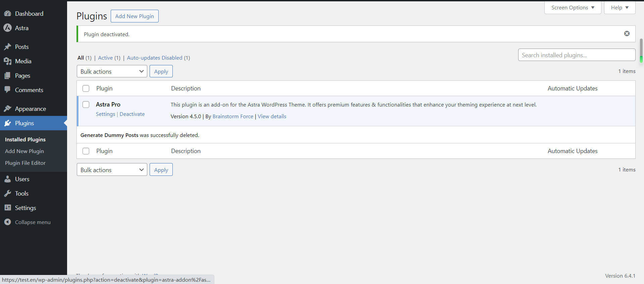
Task: Deactivate the Astra Pro plugin
Action: 132,114
